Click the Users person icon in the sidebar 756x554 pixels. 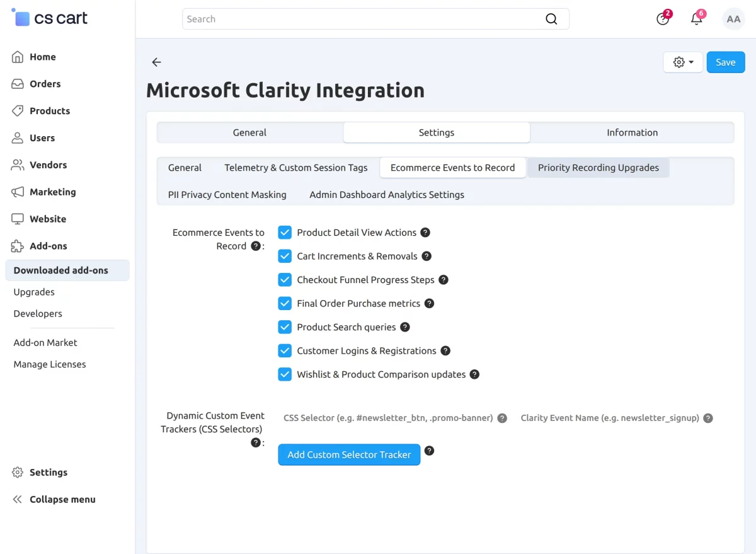[x=18, y=138]
